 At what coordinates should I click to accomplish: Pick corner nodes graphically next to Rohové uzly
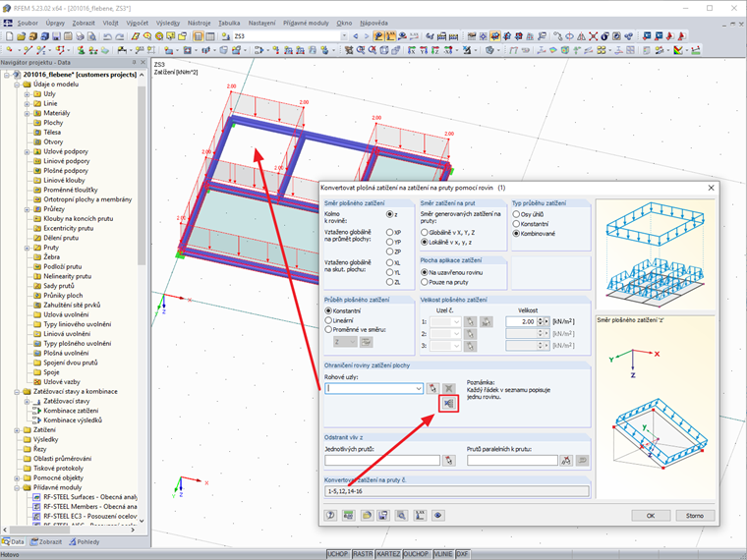(432, 389)
